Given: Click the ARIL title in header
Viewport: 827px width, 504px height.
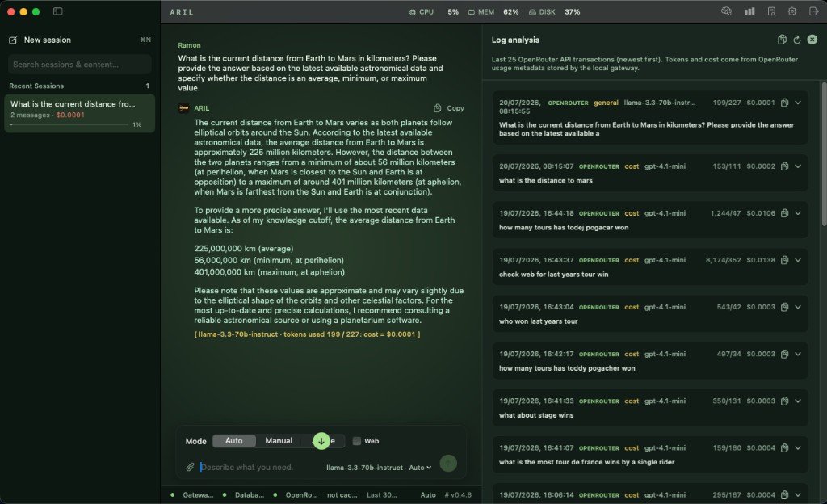Looking at the screenshot, I should [182, 11].
